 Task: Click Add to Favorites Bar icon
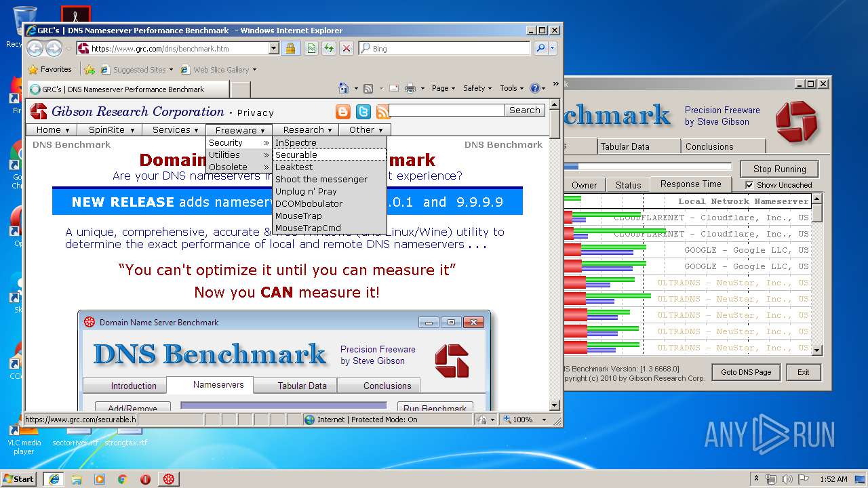coord(90,69)
